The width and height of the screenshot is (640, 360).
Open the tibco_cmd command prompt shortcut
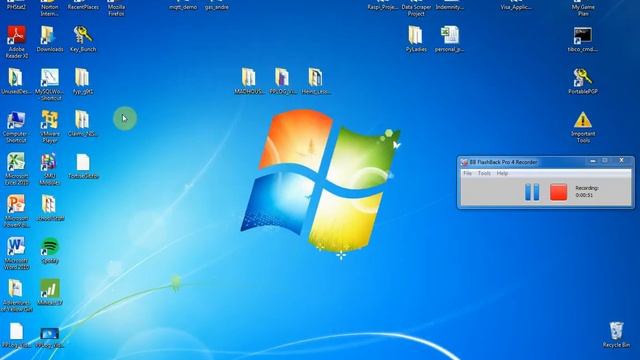582,36
